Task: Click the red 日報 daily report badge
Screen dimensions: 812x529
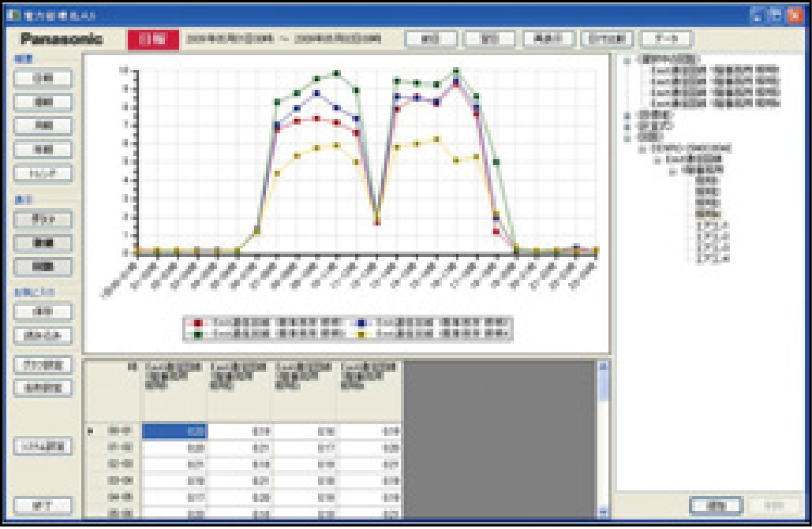Action: (x=153, y=39)
